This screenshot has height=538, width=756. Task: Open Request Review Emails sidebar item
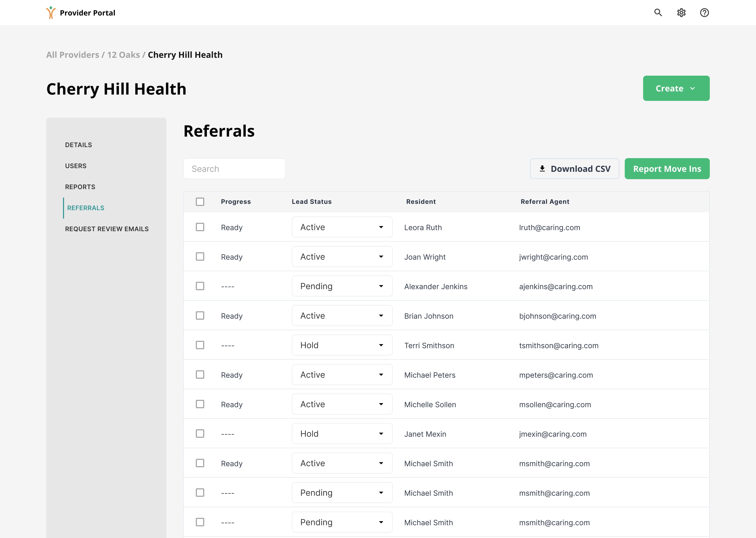pyautogui.click(x=107, y=229)
